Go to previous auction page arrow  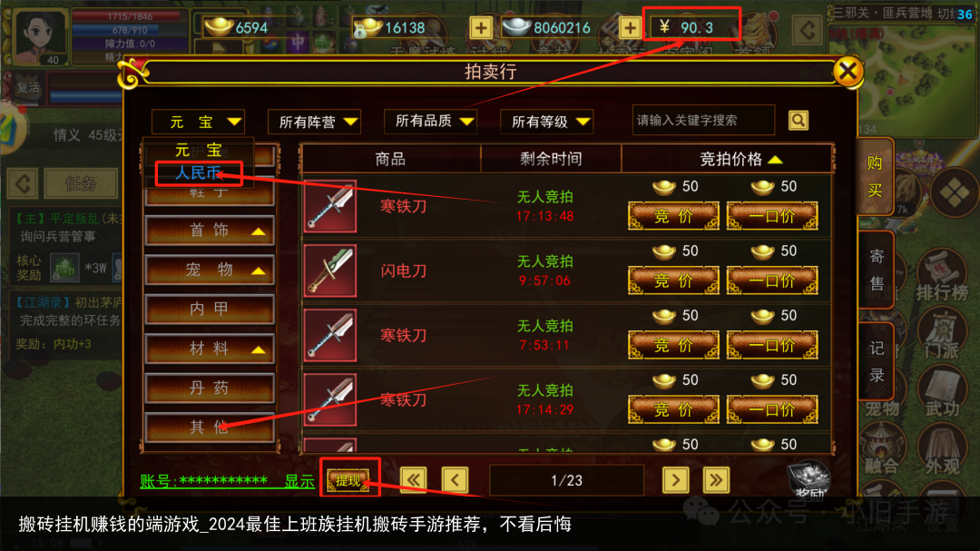point(455,480)
